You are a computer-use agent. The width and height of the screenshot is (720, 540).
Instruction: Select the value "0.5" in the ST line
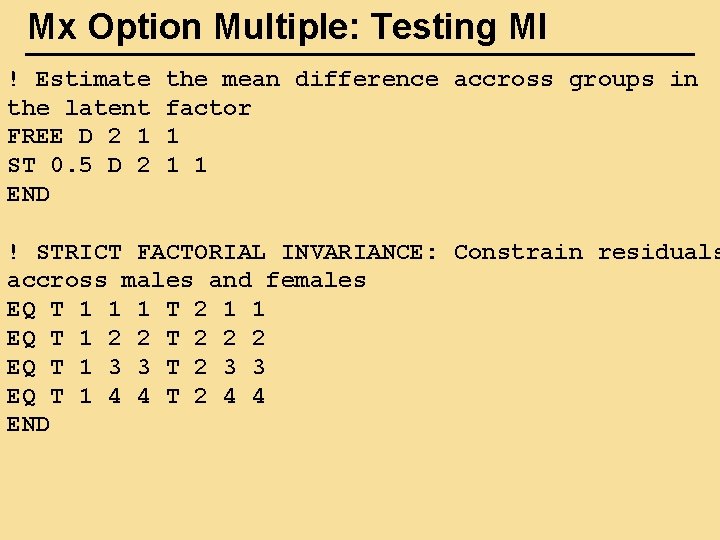click(x=71, y=165)
